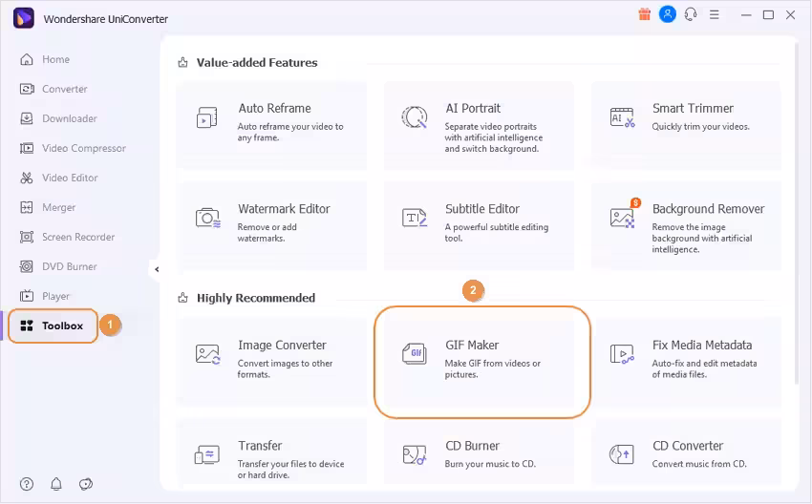Click the help question mark icon

click(x=27, y=484)
